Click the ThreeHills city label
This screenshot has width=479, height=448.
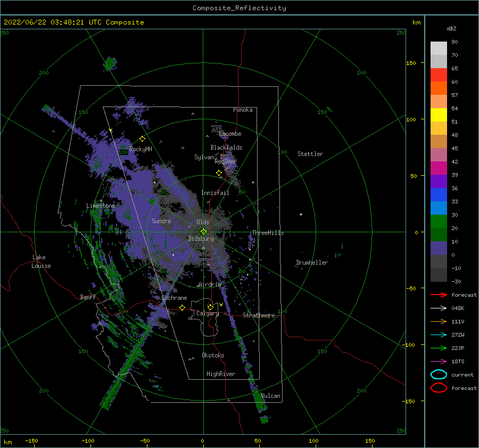coord(268,233)
